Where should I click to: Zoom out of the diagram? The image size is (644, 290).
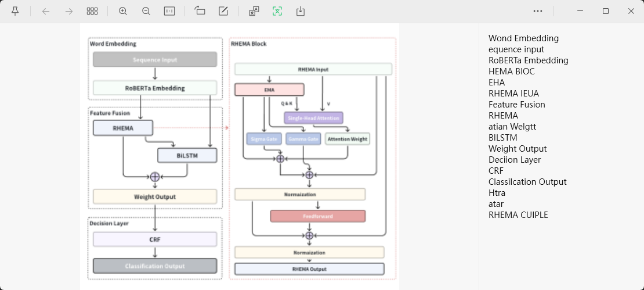pos(146,11)
